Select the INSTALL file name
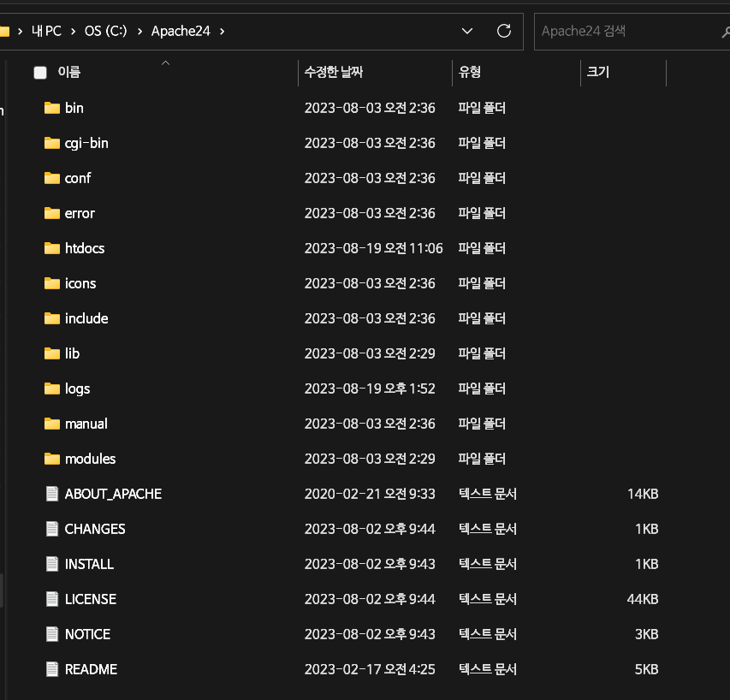 click(x=89, y=564)
